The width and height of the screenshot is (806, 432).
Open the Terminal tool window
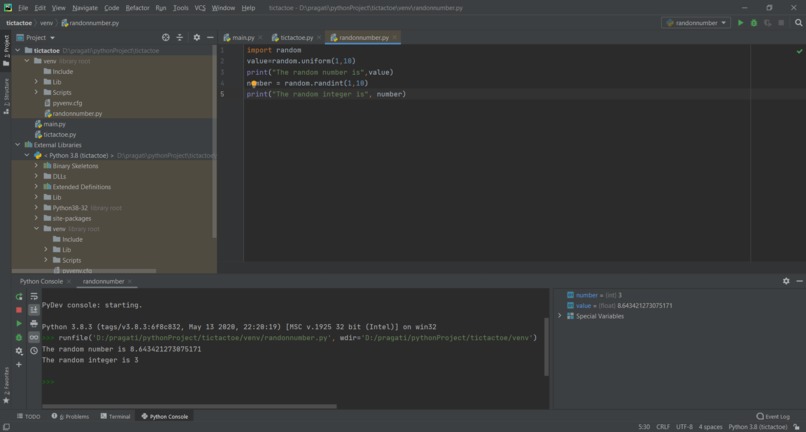[x=116, y=417]
